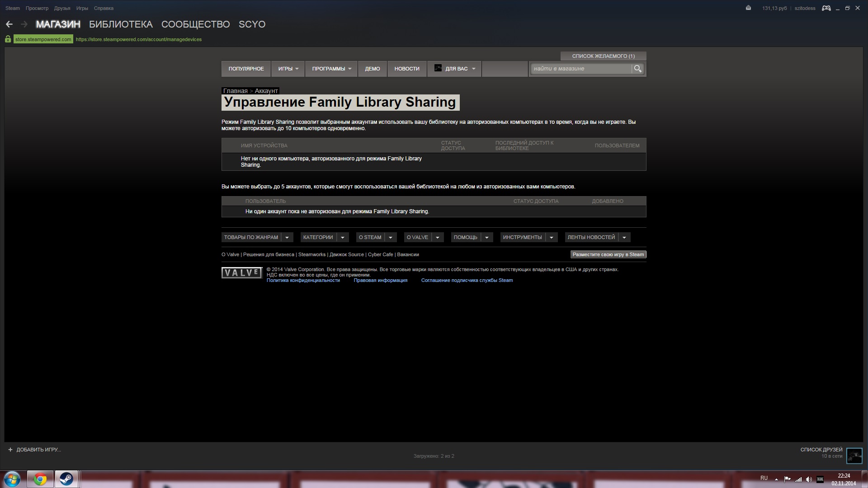Follow the Главная breadcrumb link
The width and height of the screenshot is (868, 488).
pos(235,91)
